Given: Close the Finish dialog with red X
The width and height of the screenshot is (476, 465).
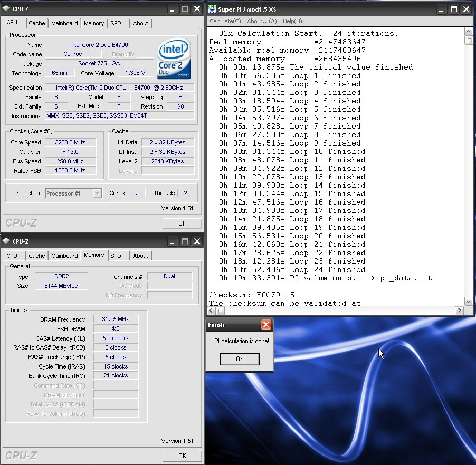Looking at the screenshot, I should (x=266, y=325).
